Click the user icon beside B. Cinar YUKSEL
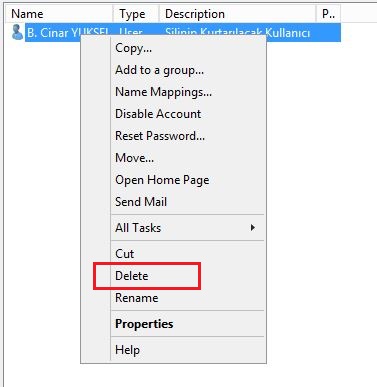Screen dimensions: 377x387 [x=17, y=32]
